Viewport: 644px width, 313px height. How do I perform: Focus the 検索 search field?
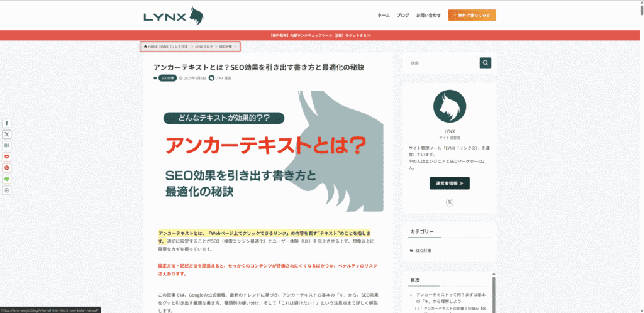[443, 63]
